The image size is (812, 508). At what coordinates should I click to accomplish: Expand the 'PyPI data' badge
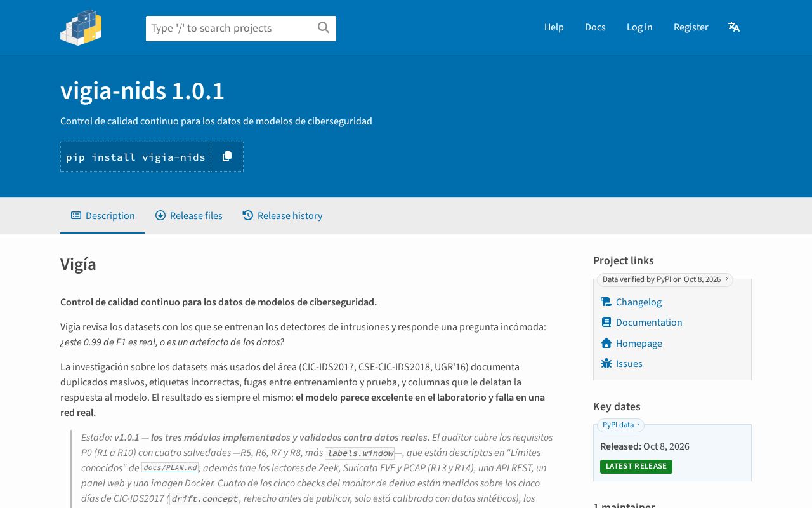click(x=620, y=425)
